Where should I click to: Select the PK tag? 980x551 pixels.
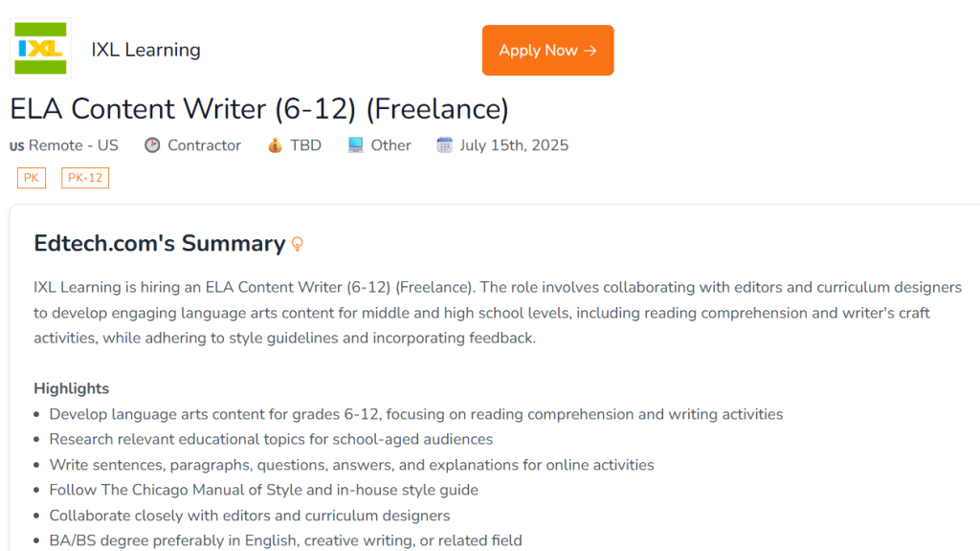pyautogui.click(x=32, y=178)
